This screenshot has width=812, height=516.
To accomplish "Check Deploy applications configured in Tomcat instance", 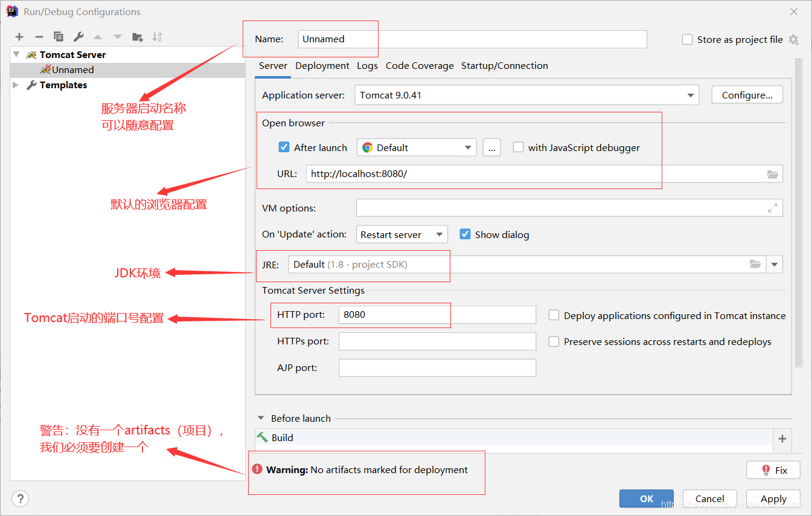I will (554, 315).
